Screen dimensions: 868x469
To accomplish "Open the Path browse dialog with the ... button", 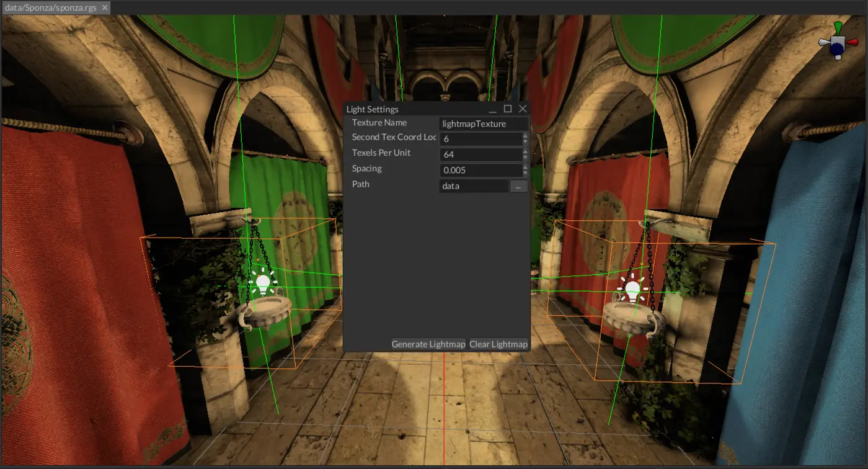I will 519,186.
